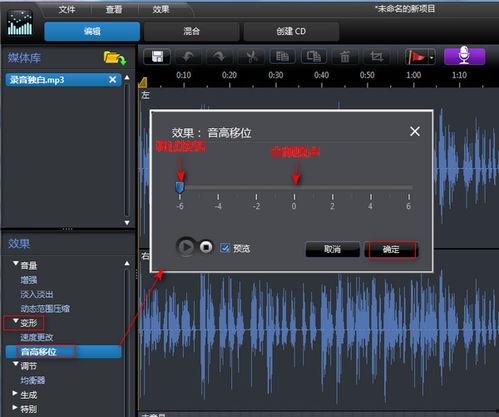
Task: Click media library scroll up arrow
Action: point(127,77)
